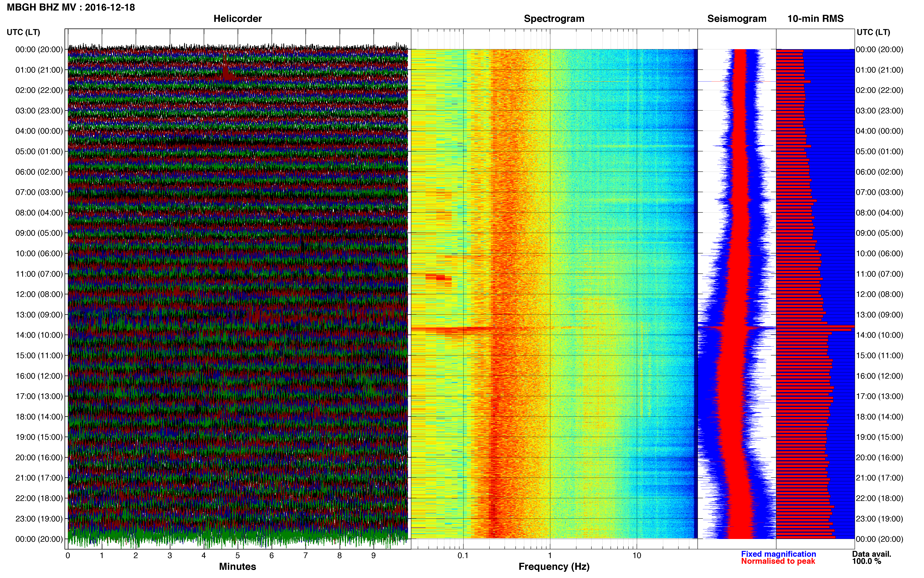The height and width of the screenshot is (578, 924).
Task: Click helicorder-side time label '01:00 (21:00)'
Action: coord(39,70)
